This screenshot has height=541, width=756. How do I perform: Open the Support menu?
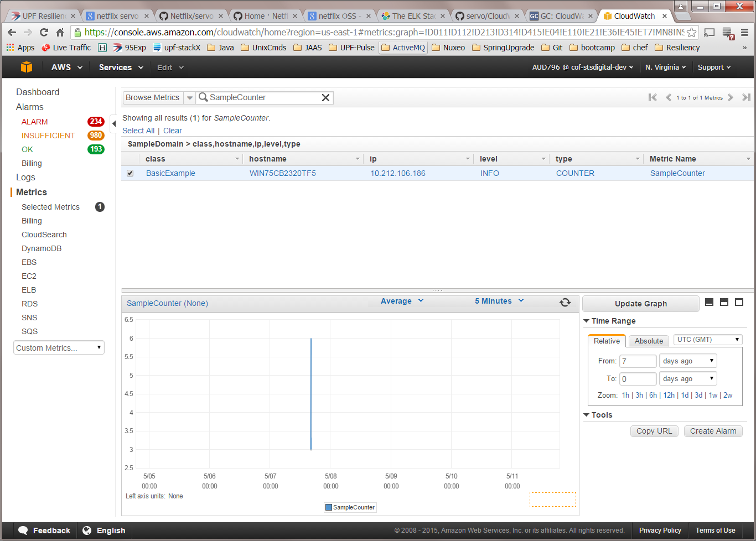point(714,67)
